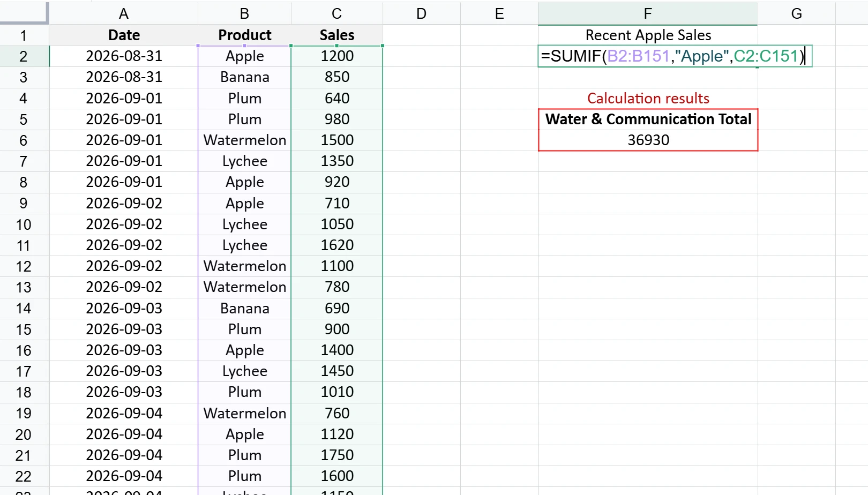Select the date cell in row 9

coord(123,203)
